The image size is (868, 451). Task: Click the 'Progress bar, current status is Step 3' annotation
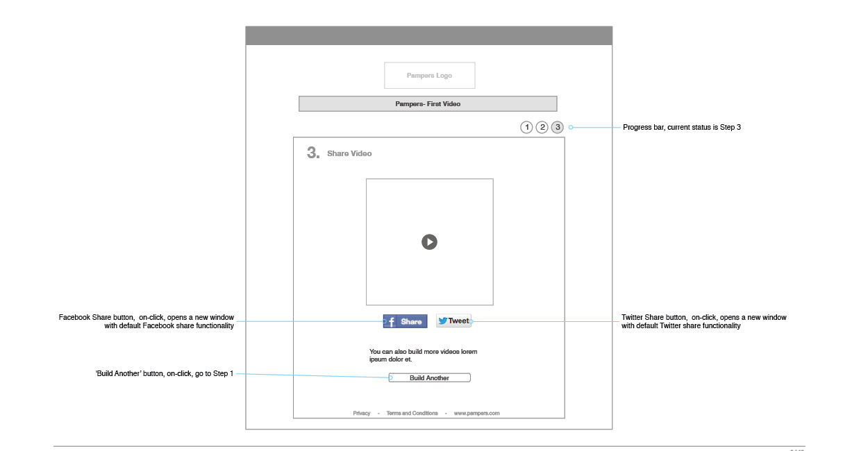click(x=682, y=127)
